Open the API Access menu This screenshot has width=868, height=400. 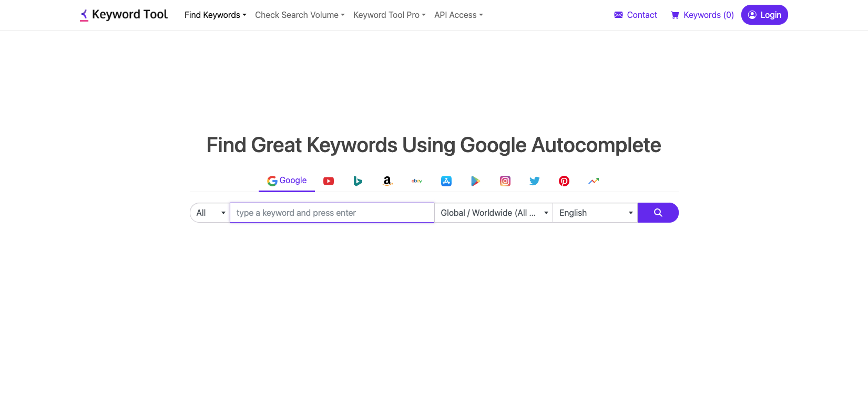pyautogui.click(x=458, y=15)
